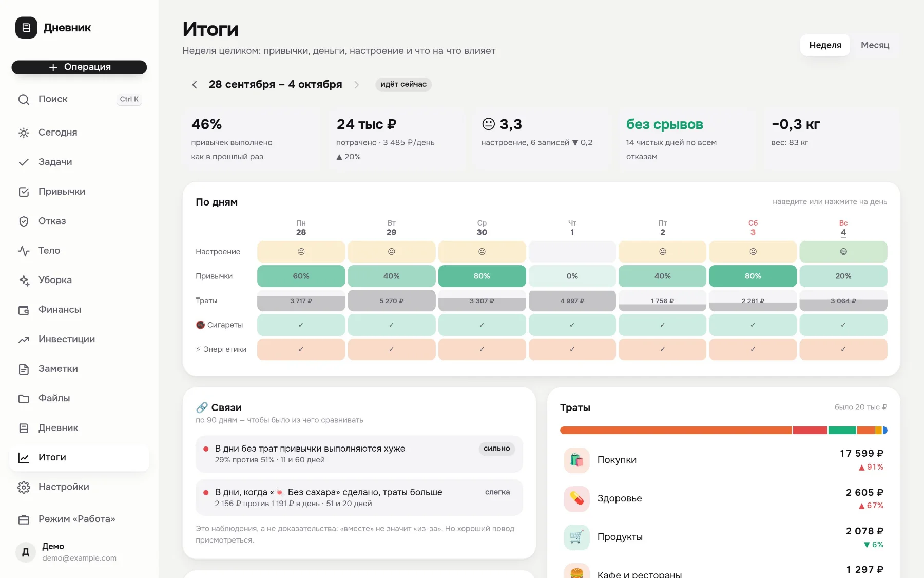924x578 pixels.
Task: Click the 17 599 ₽ Покупки amount
Action: pyautogui.click(x=861, y=454)
